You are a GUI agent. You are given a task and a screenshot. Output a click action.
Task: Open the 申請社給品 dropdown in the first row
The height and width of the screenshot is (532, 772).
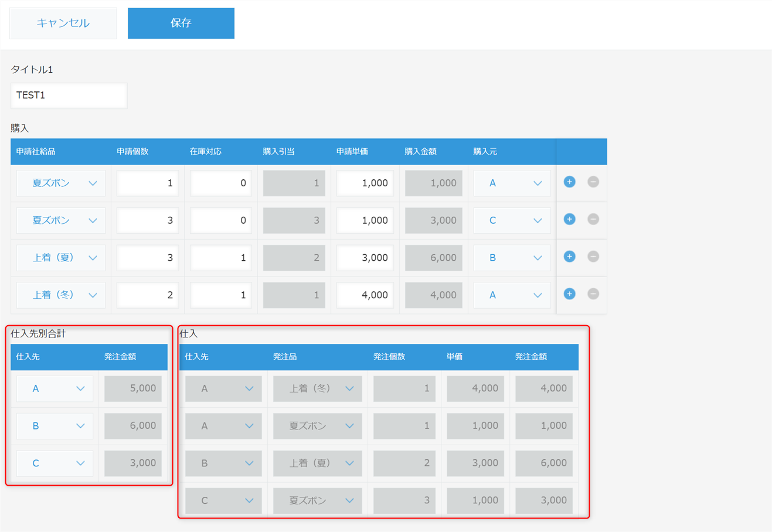61,183
